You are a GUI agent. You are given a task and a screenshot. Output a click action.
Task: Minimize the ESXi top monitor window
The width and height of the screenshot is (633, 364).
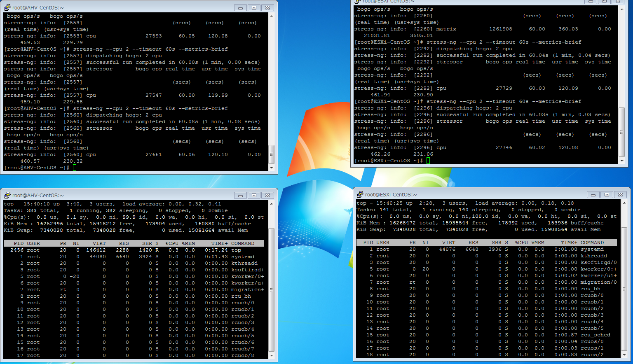[593, 194]
